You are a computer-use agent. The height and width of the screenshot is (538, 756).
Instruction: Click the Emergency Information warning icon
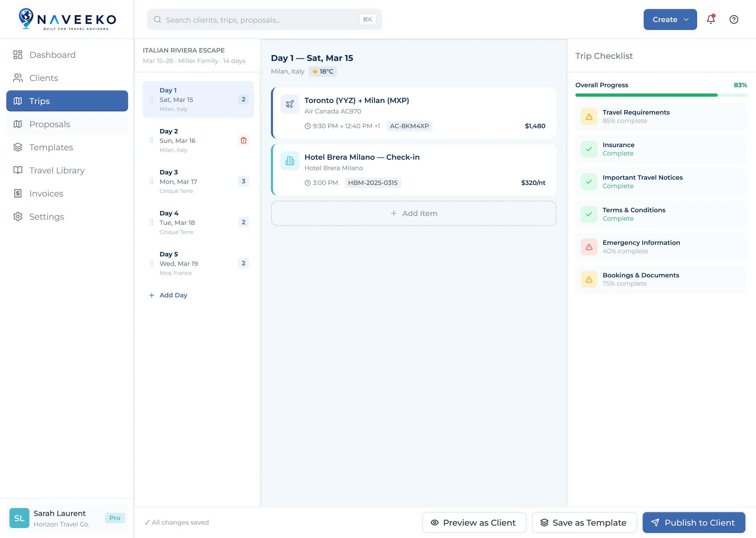click(589, 247)
